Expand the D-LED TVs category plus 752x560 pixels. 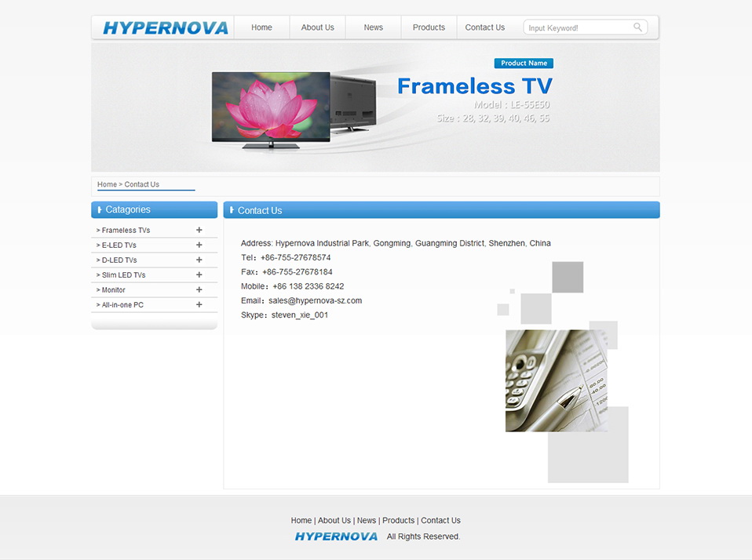point(199,260)
